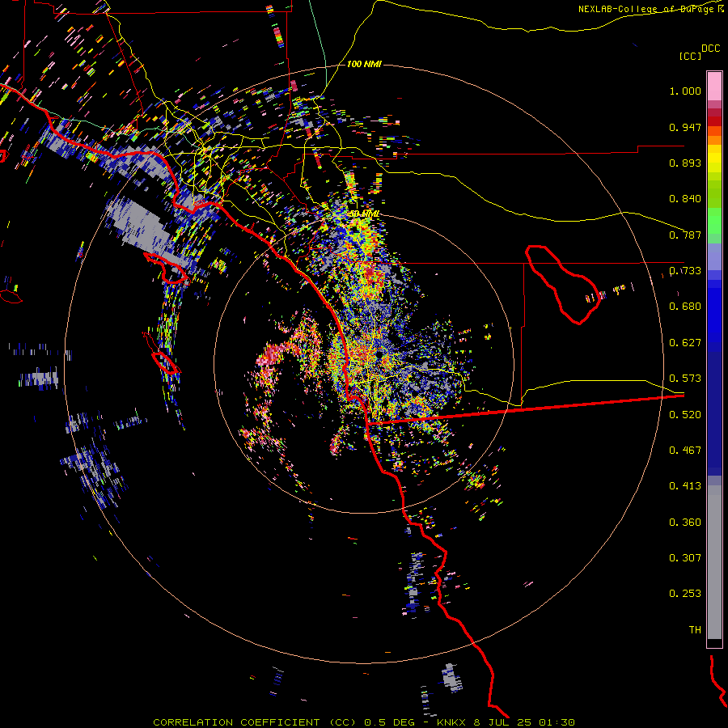Click the 0.627 scale value

tap(685, 343)
